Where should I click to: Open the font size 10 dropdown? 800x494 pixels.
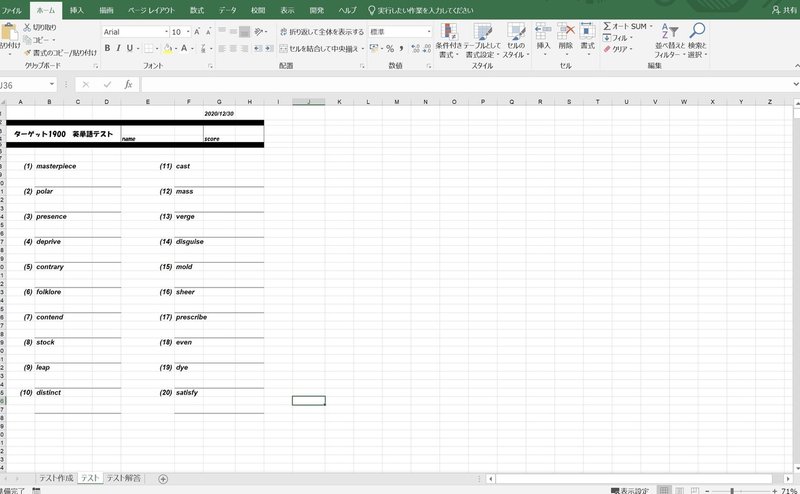coord(188,32)
